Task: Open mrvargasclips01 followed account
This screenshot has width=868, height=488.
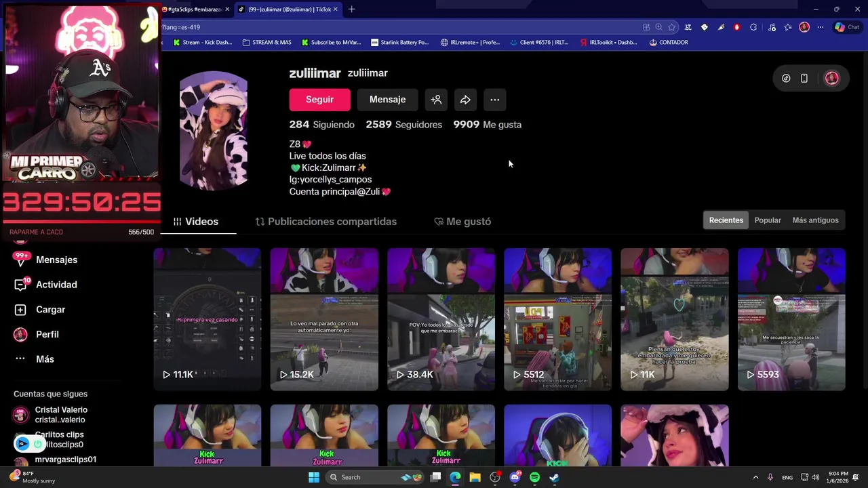Action: 56,460
